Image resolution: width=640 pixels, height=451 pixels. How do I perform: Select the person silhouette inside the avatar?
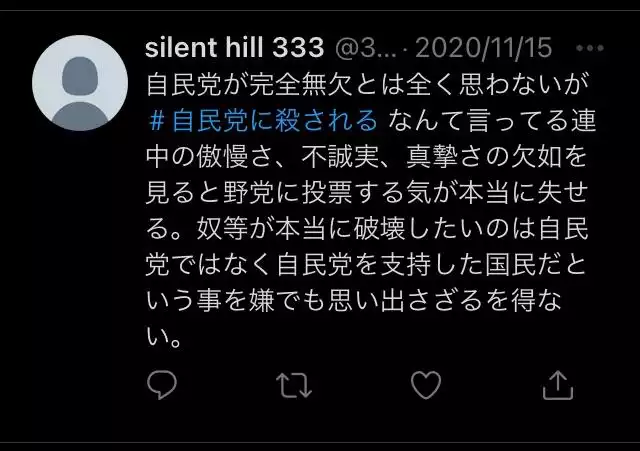click(80, 94)
